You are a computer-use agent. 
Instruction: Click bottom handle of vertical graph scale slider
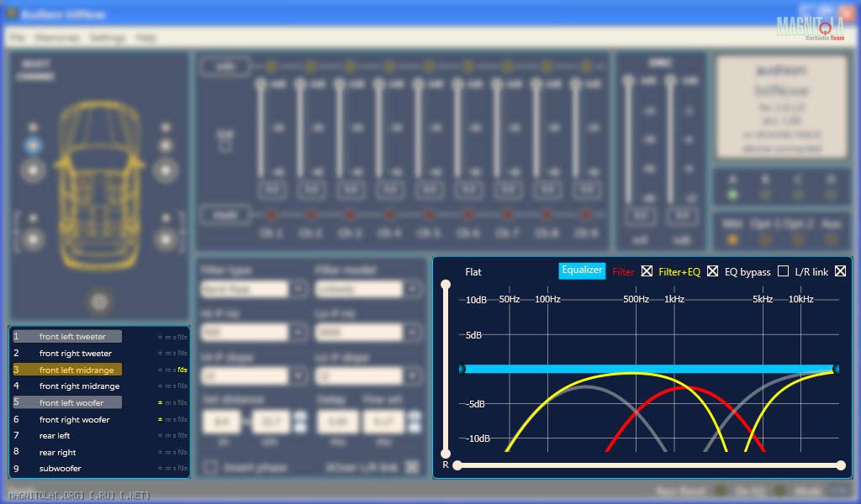(x=446, y=454)
